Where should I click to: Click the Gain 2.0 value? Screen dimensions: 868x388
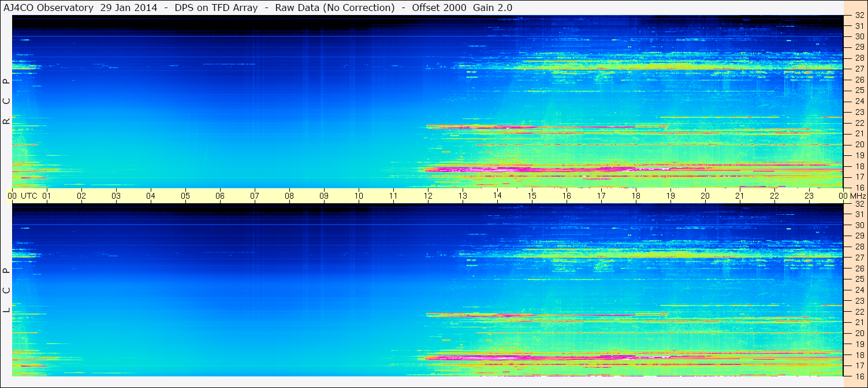[492, 8]
